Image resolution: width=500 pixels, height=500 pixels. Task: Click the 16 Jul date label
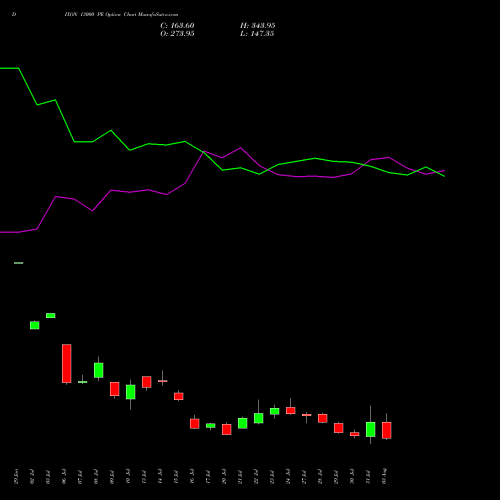(x=192, y=476)
